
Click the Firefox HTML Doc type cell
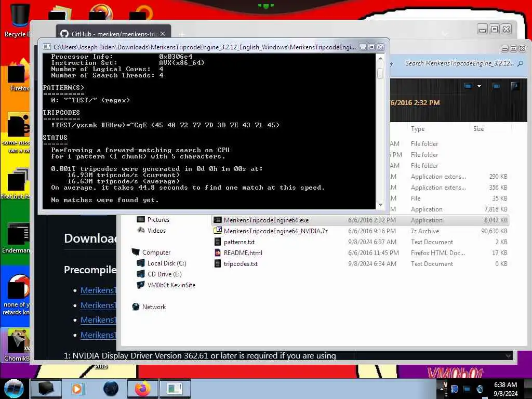(437, 253)
